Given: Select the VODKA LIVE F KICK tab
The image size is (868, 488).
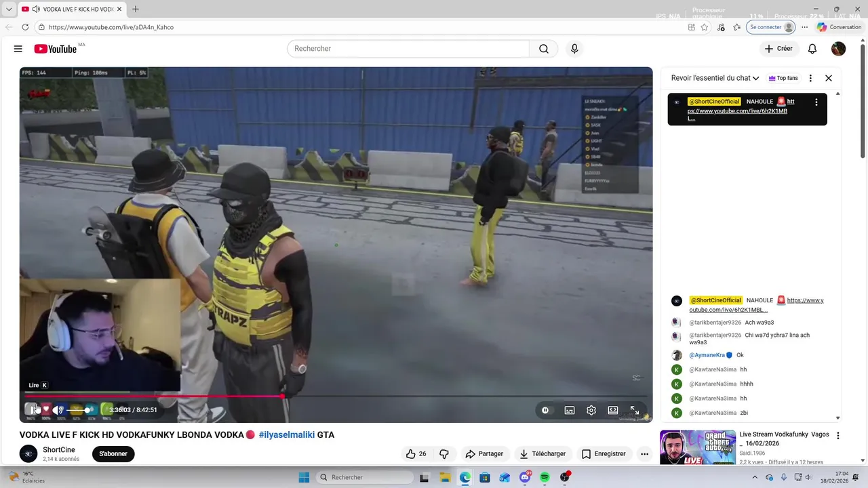Looking at the screenshot, I should click(72, 9).
